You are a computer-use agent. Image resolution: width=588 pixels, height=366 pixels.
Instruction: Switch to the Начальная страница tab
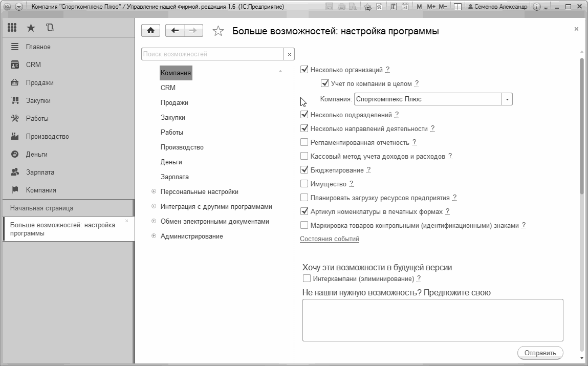(x=68, y=208)
